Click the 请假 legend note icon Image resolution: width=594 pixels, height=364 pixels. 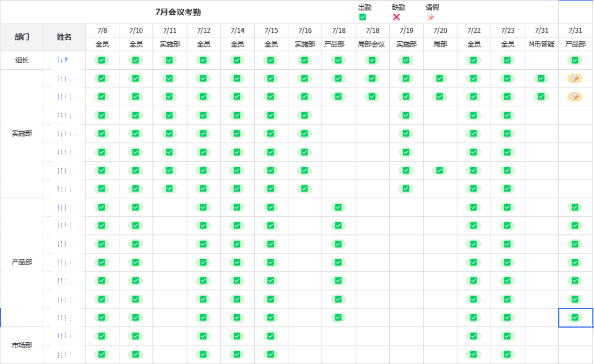[x=431, y=17]
